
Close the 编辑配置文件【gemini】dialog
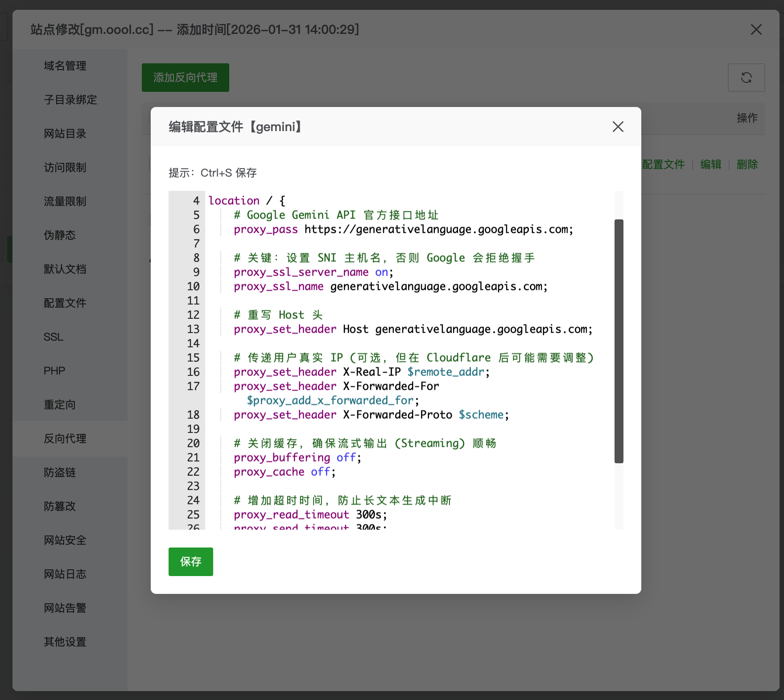tap(618, 127)
